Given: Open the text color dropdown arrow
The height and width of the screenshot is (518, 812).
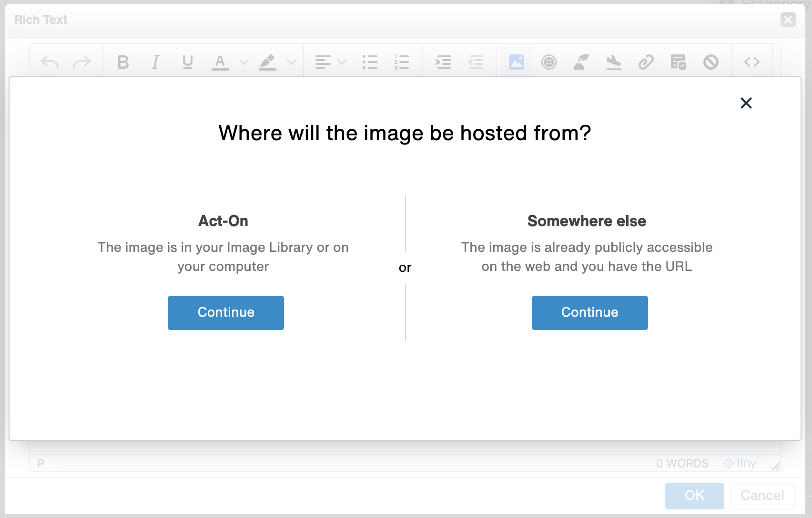Looking at the screenshot, I should coord(244,62).
